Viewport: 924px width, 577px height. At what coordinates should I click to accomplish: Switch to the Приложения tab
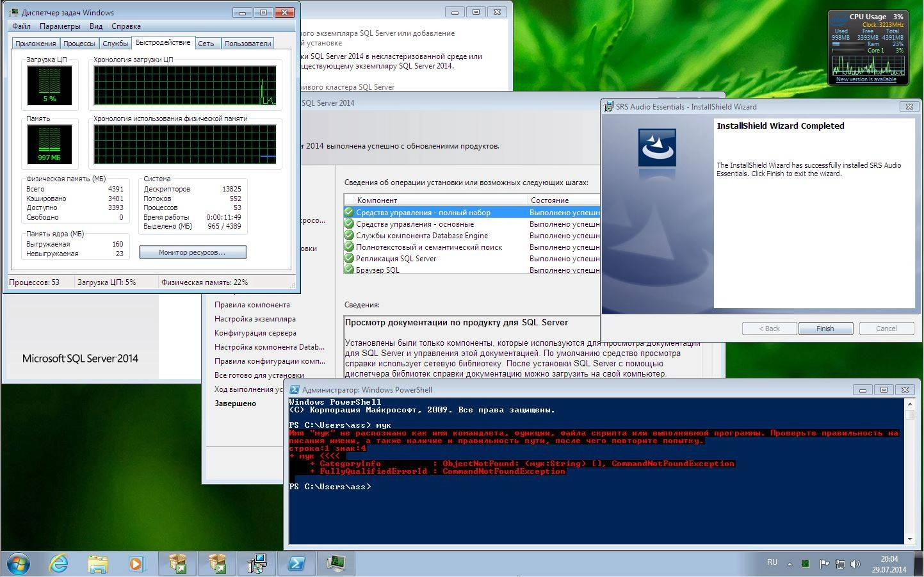point(36,44)
